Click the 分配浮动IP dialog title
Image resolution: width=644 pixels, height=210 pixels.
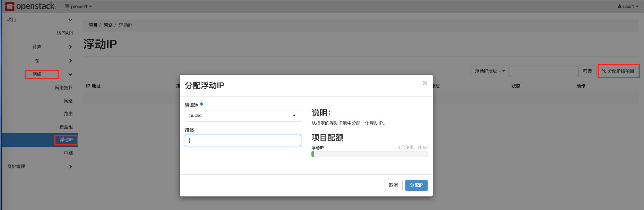pos(205,85)
